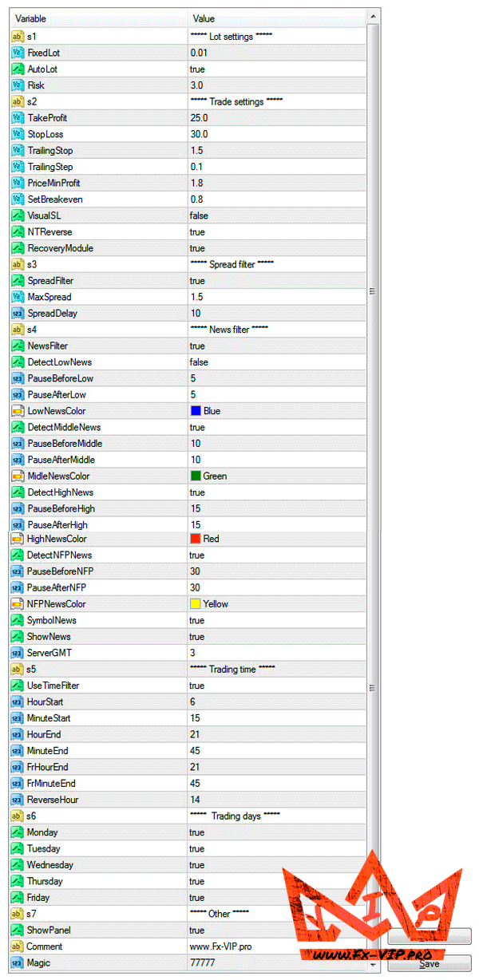Click the string icon next to Comment
Image resolution: width=479 pixels, height=980 pixels.
click(18, 946)
